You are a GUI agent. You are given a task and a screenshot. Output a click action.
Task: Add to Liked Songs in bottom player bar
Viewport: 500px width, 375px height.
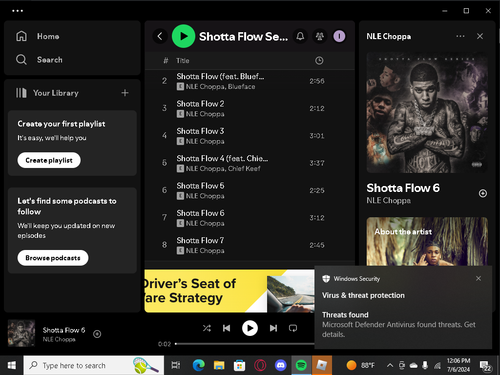pos(97,334)
